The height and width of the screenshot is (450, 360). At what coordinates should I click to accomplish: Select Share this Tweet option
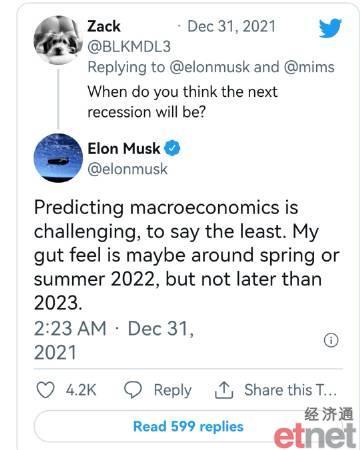[290, 390]
